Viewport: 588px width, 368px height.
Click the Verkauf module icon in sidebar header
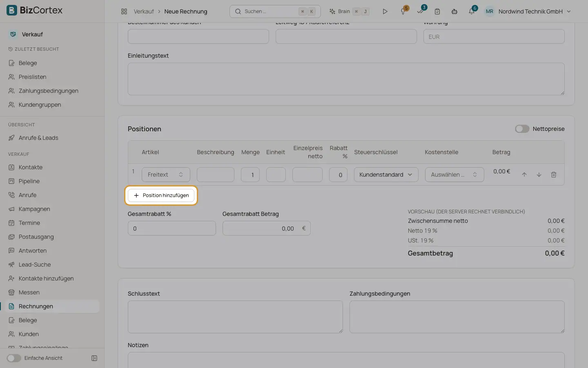pyautogui.click(x=13, y=34)
